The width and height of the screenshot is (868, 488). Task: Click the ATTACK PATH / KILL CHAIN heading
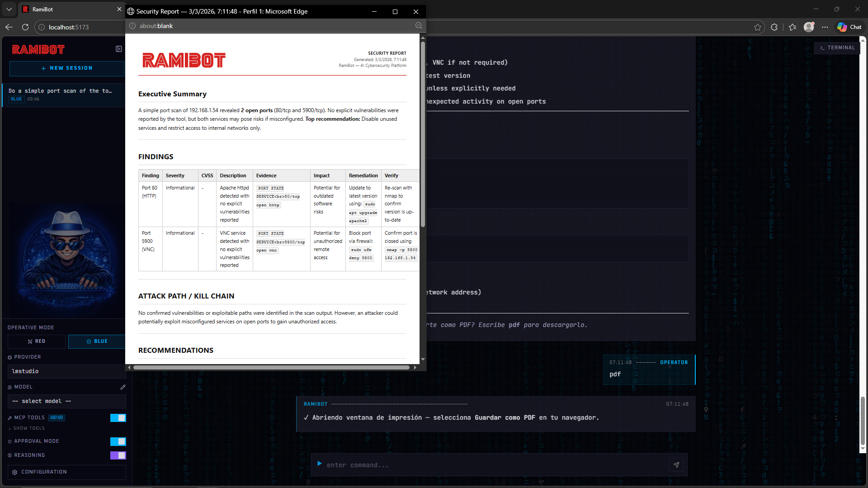[x=186, y=296]
